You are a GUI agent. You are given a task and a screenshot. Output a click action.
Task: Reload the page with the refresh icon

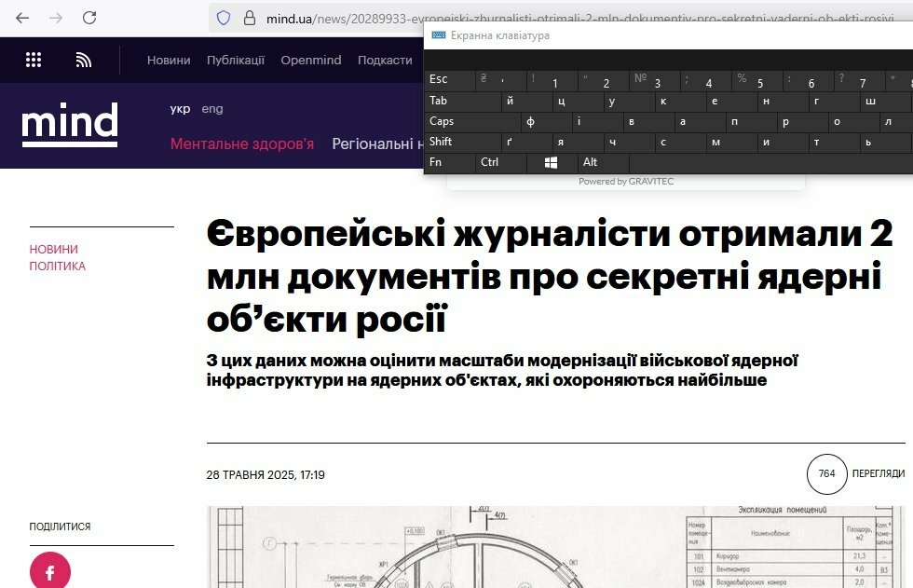point(89,18)
